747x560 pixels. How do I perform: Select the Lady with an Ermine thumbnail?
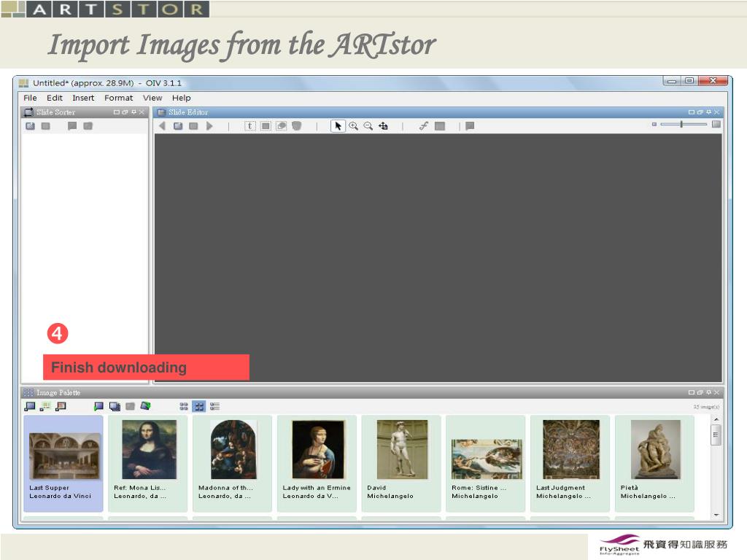[317, 463]
